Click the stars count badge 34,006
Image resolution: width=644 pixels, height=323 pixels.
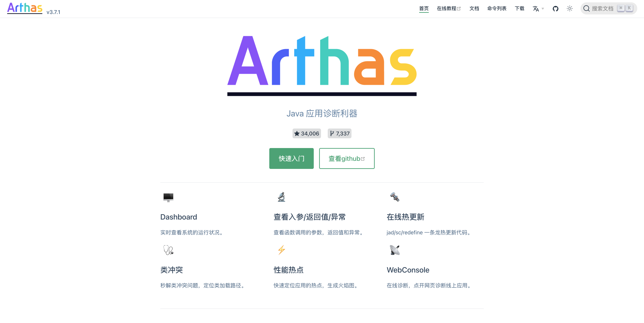[x=307, y=133]
